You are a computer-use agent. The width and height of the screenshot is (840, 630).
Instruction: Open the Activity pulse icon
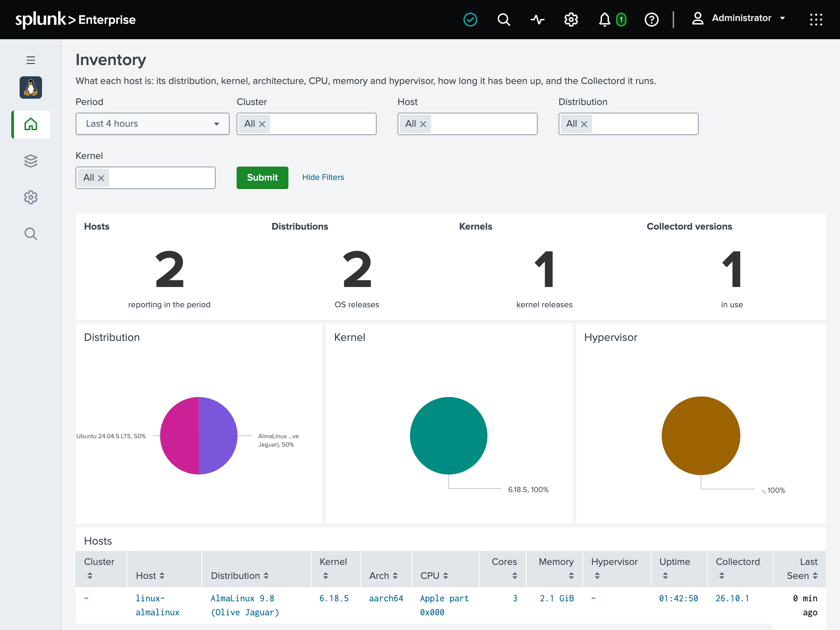(537, 19)
